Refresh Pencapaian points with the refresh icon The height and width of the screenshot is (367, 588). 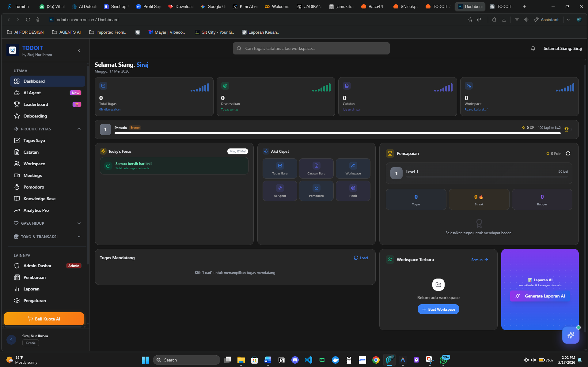(568, 153)
